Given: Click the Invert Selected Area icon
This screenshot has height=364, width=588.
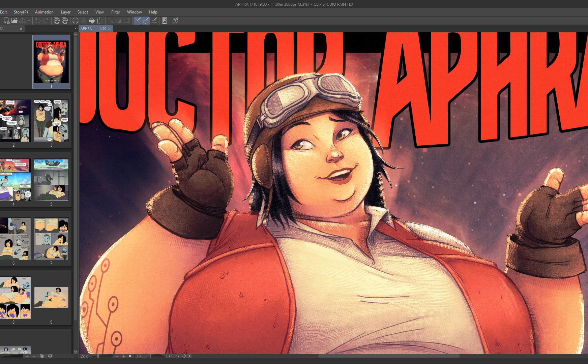Looking at the screenshot, I should (119, 21).
